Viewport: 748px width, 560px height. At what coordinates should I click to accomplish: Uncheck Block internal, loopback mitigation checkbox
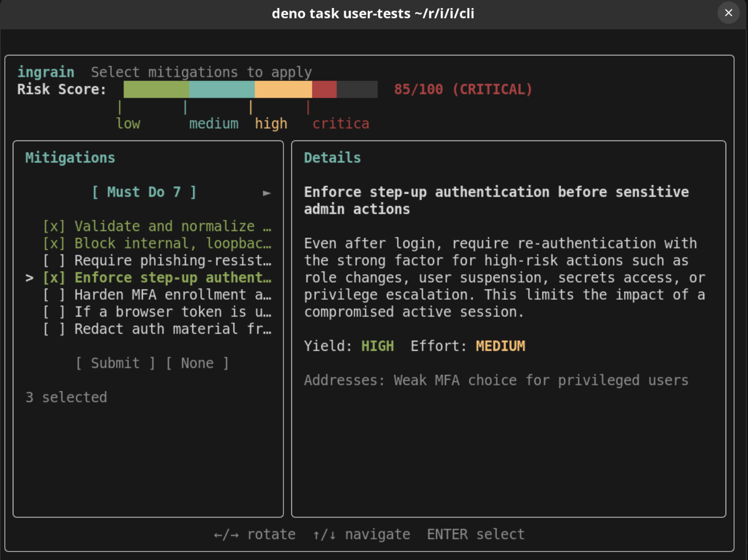[x=54, y=243]
